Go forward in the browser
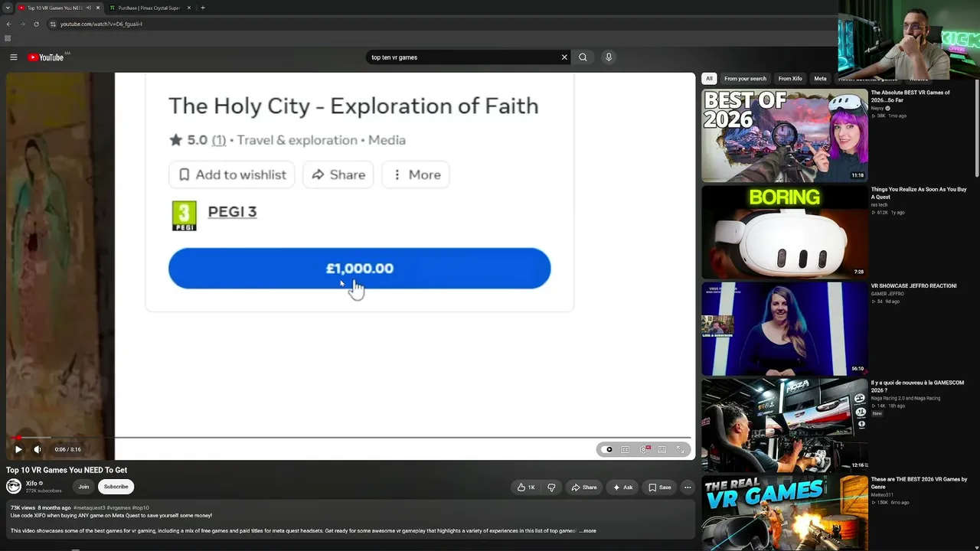 (x=22, y=24)
